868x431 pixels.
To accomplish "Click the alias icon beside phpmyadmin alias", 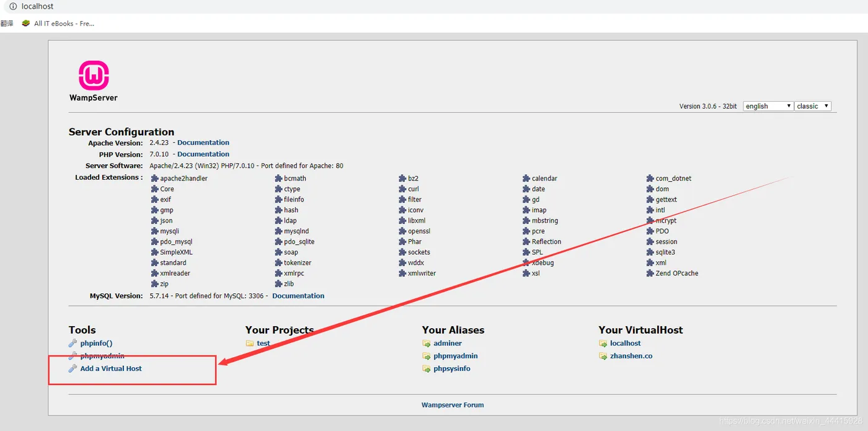I will (427, 356).
